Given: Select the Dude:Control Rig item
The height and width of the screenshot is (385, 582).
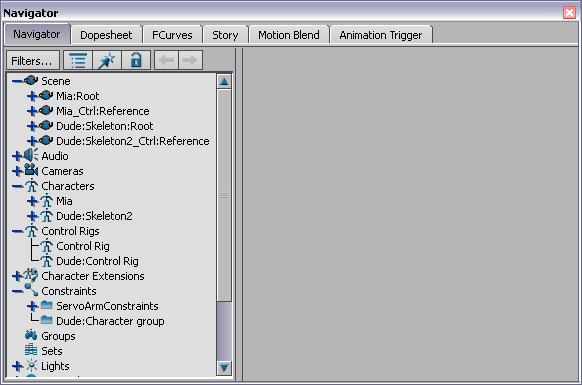Looking at the screenshot, I should click(97, 261).
